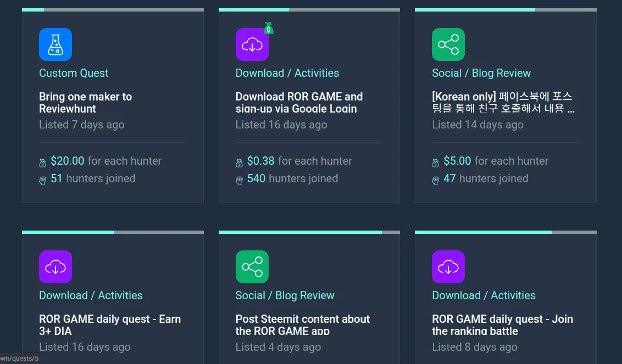Click '540 hunters joined' text

pyautogui.click(x=292, y=179)
